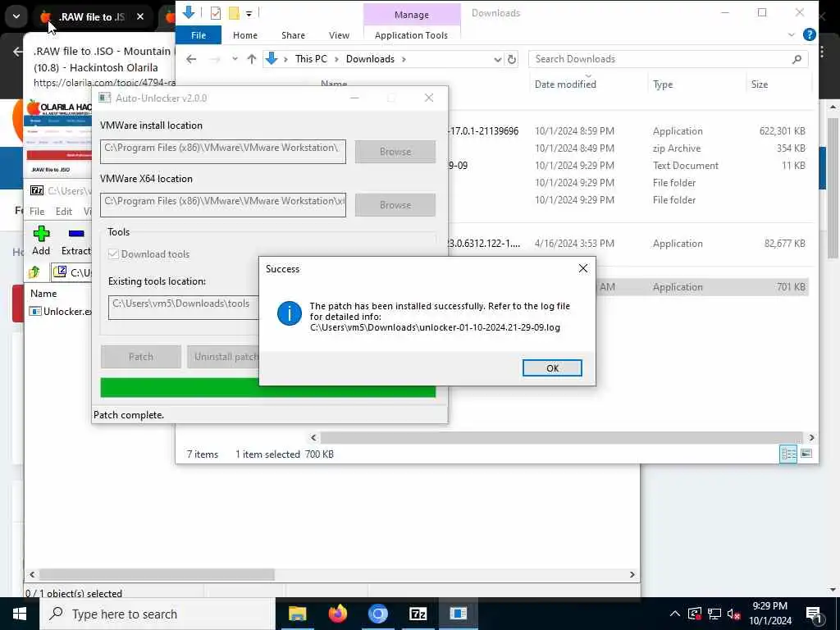The height and width of the screenshot is (630, 840).
Task: Select Unlocker.exe in 7-Zip list
Action: (x=60, y=311)
